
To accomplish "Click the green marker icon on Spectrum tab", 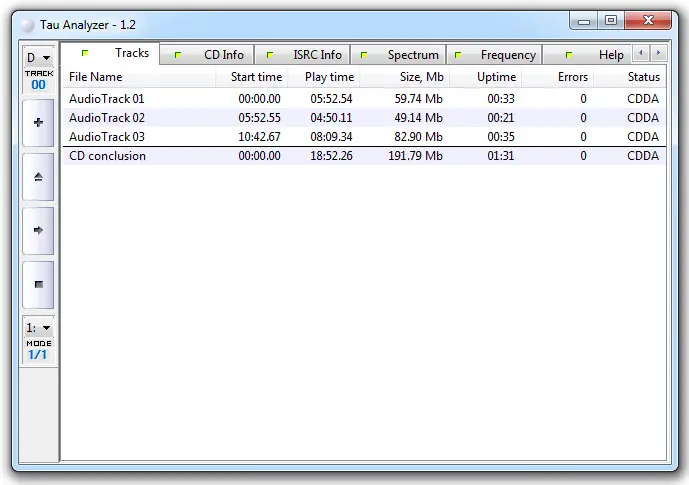I will 364,55.
